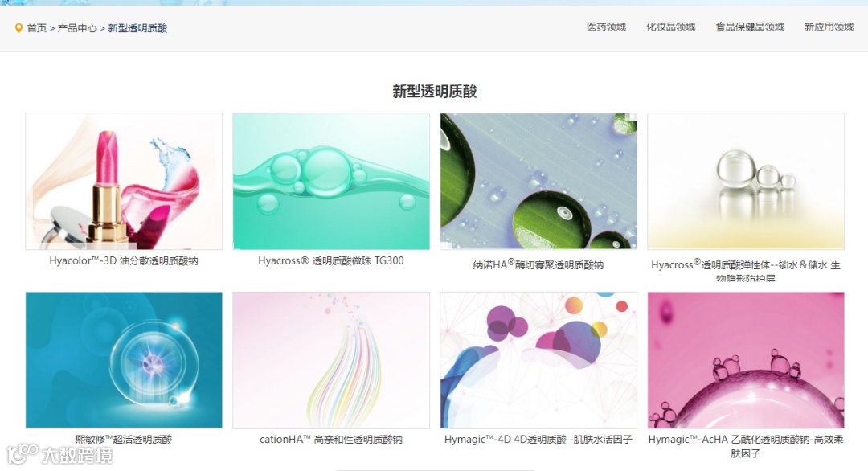Go to 首页 in the breadcrumb
The height and width of the screenshot is (471, 868).
[37, 28]
